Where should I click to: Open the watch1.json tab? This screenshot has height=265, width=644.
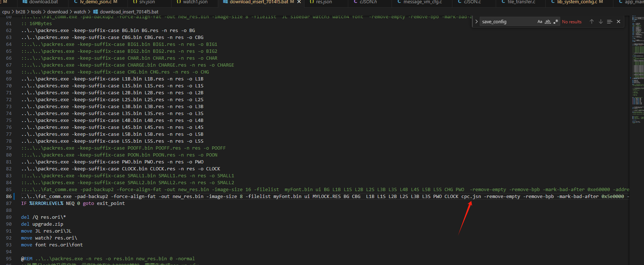click(195, 2)
